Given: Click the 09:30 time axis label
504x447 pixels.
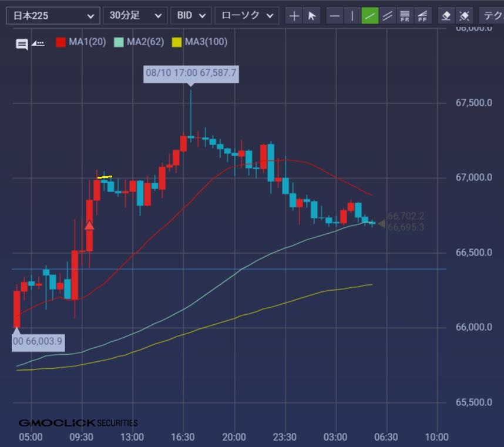Looking at the screenshot, I should (81, 437).
